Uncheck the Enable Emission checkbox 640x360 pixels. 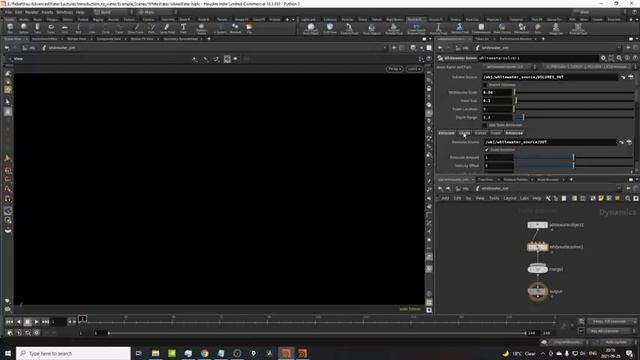click(487, 150)
